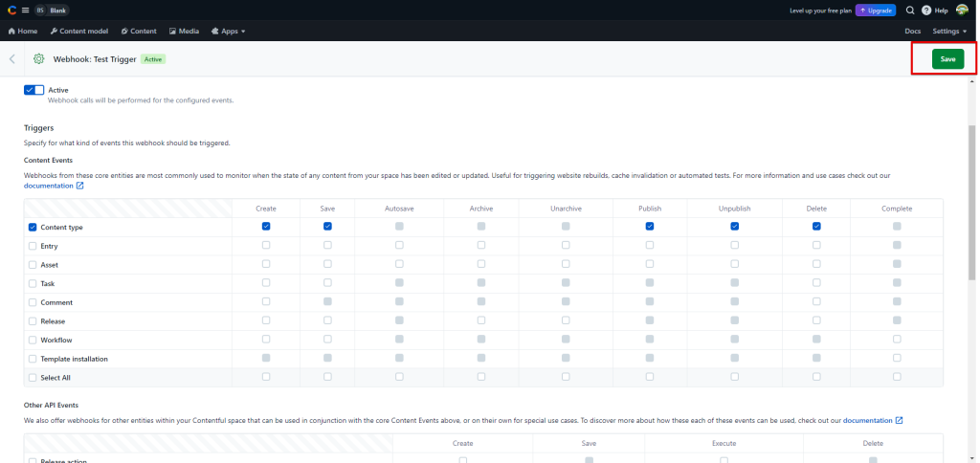Open the Help question mark icon

[x=925, y=10]
